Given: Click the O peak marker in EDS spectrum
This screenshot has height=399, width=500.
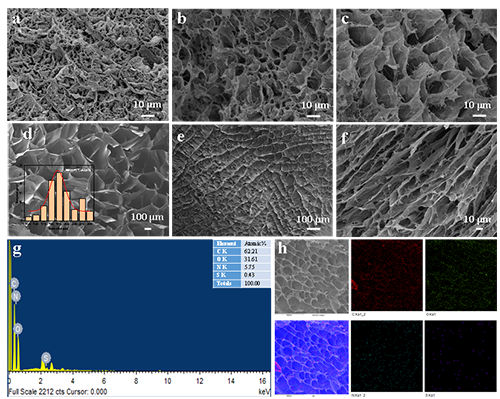Looking at the screenshot, I should [18, 329].
